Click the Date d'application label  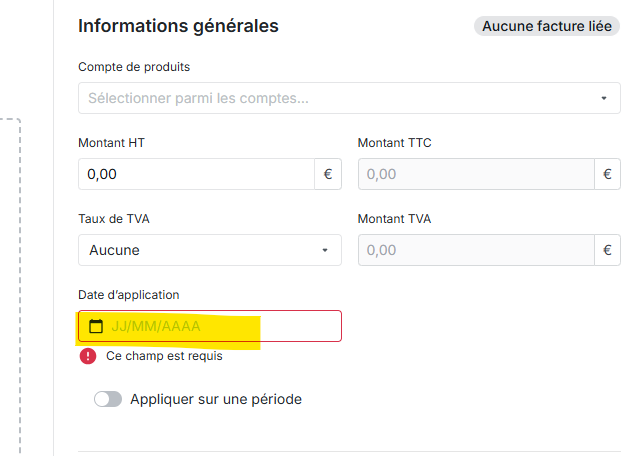click(x=129, y=294)
